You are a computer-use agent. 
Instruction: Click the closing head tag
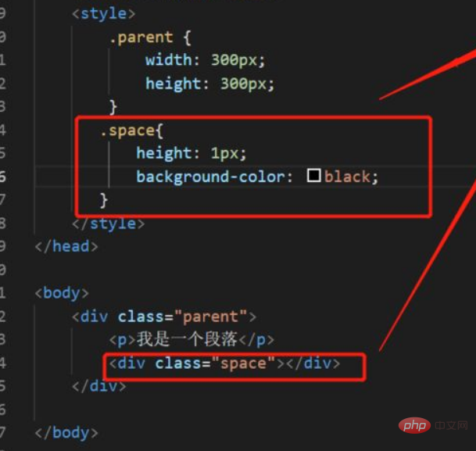(x=66, y=246)
